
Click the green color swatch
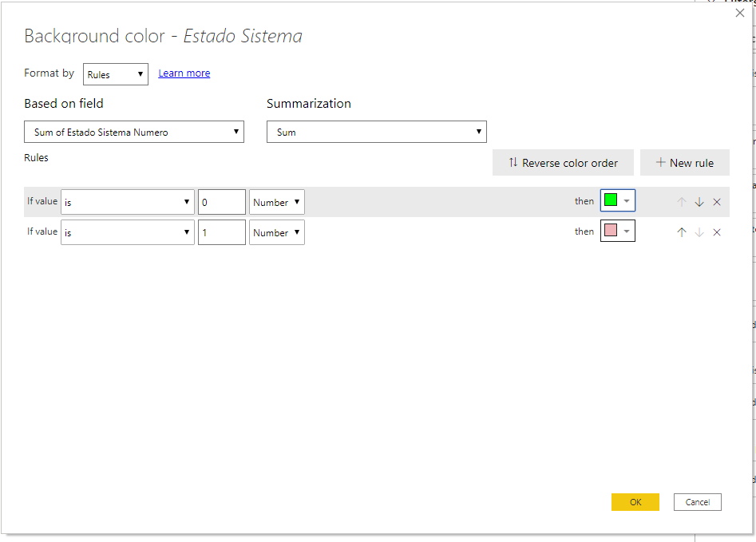pyautogui.click(x=611, y=200)
